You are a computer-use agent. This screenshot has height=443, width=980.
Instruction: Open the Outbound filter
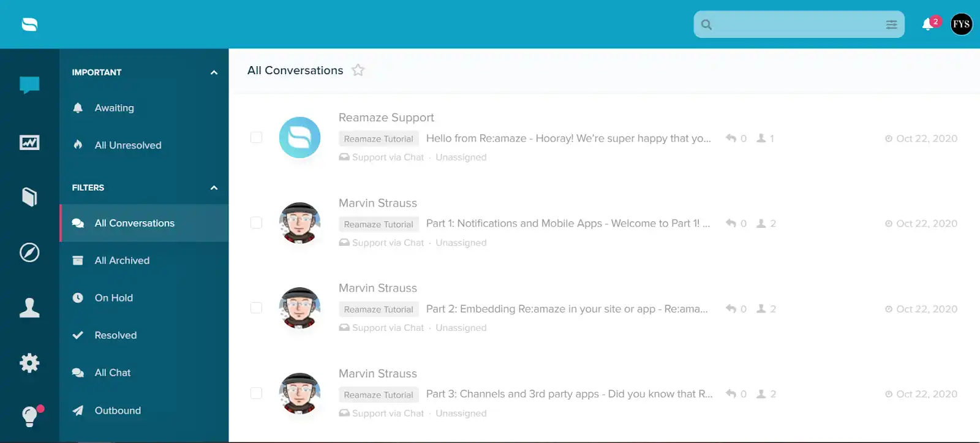point(144,411)
